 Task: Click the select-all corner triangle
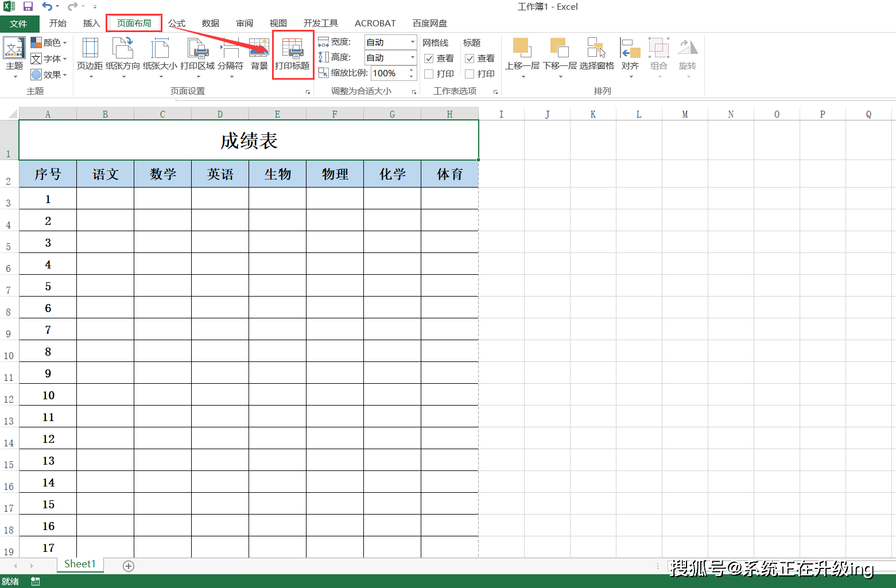[x=12, y=114]
